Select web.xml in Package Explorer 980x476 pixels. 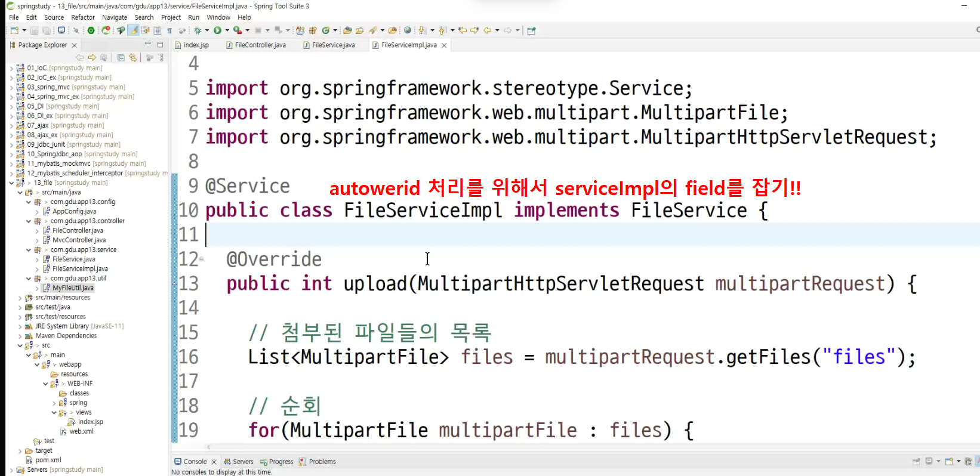coord(77,432)
